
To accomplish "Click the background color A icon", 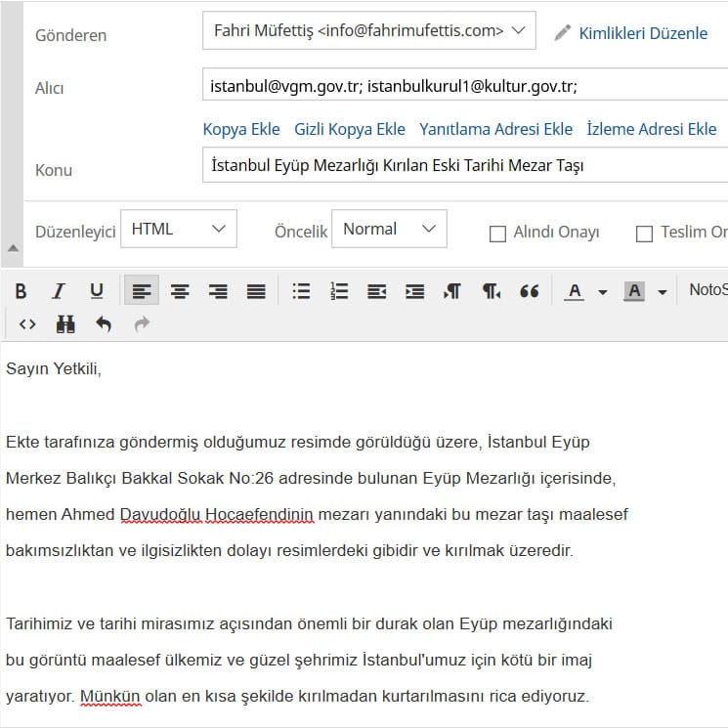I will [634, 291].
